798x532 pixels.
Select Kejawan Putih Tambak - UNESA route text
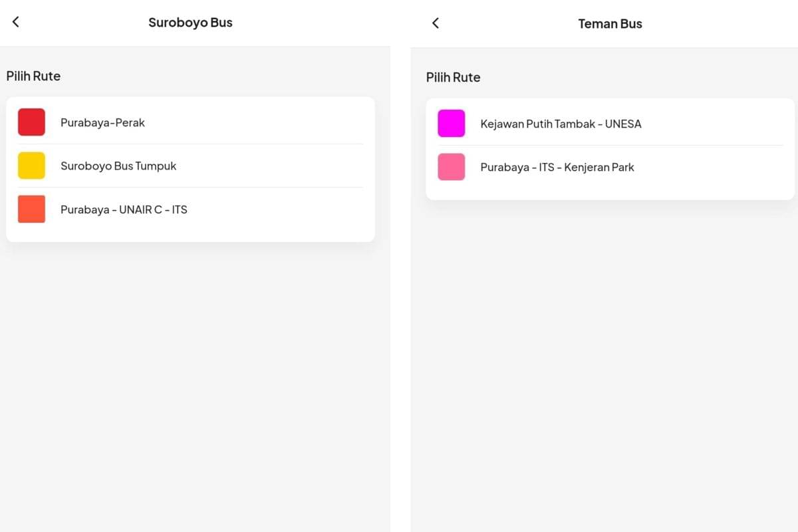coord(561,124)
